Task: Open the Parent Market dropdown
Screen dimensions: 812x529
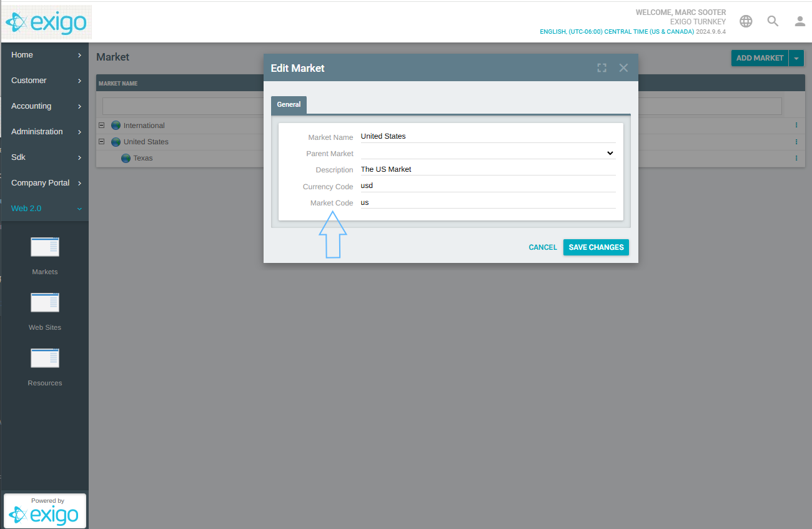Action: click(488, 153)
